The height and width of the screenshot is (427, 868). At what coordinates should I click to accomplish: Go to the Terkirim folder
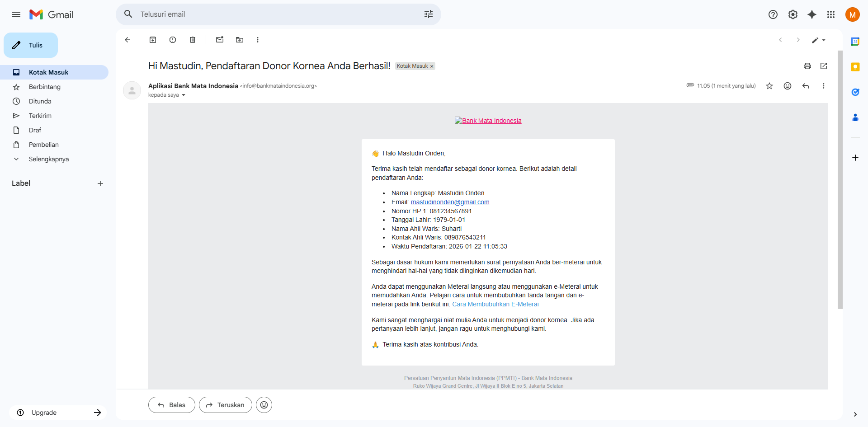(40, 116)
